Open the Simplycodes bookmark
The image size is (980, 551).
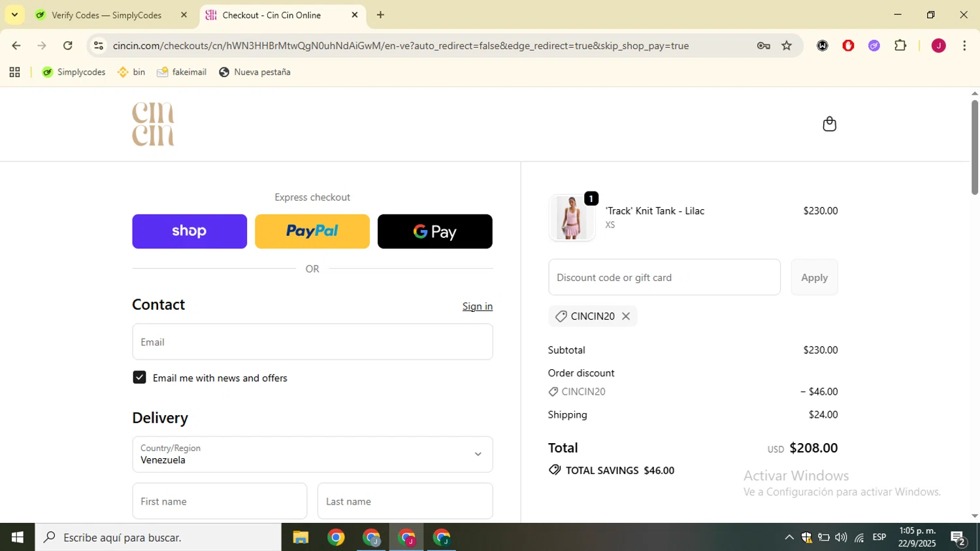pos(74,73)
